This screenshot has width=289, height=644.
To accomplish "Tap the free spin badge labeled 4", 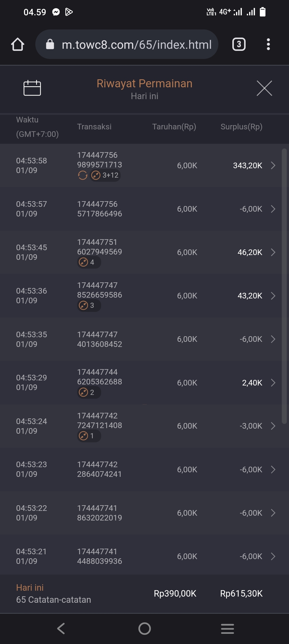I will [x=89, y=262].
